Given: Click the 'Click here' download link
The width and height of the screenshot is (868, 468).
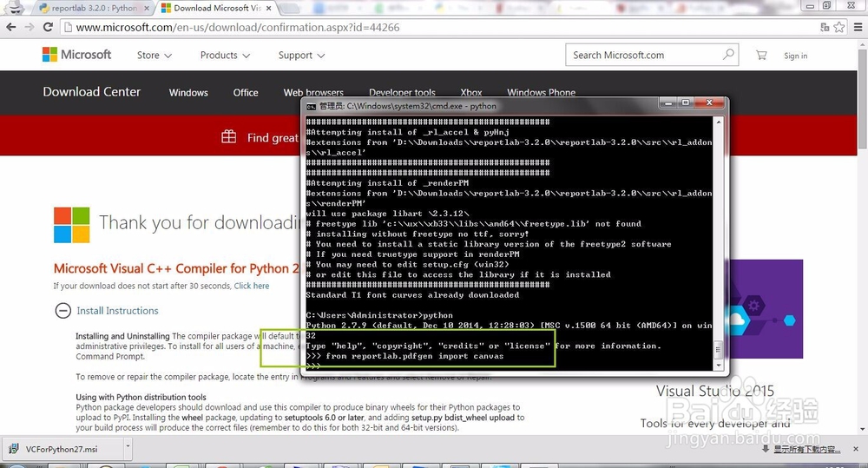Looking at the screenshot, I should [x=252, y=286].
